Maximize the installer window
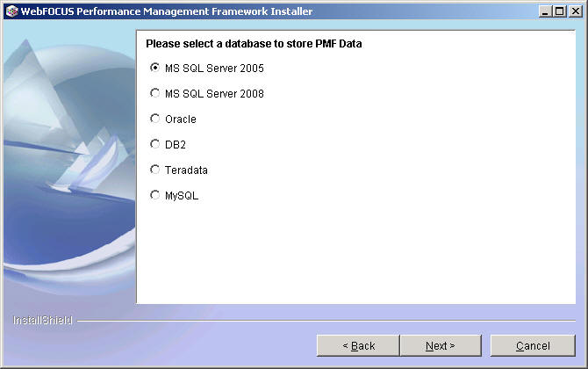The height and width of the screenshot is (369, 588). pyautogui.click(x=560, y=11)
